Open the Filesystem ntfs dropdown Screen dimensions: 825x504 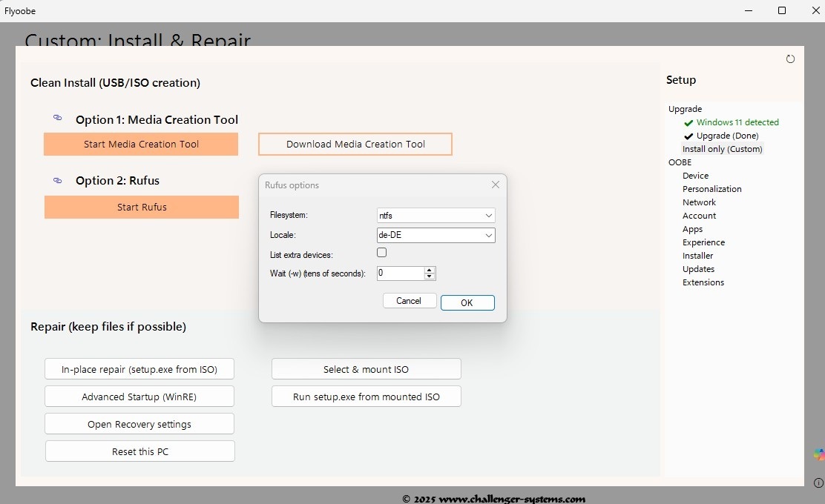[435, 216]
